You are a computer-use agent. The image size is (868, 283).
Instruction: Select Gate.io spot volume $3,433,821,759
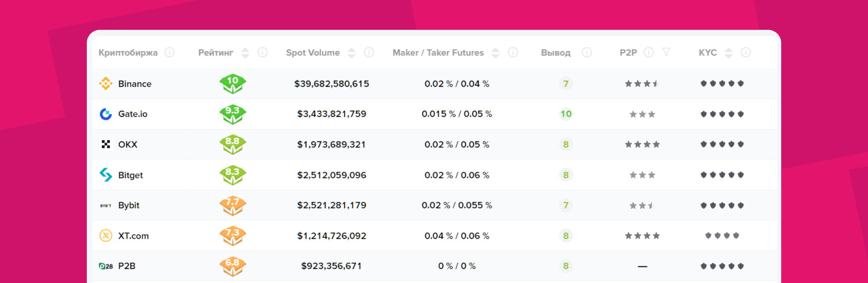pos(332,114)
